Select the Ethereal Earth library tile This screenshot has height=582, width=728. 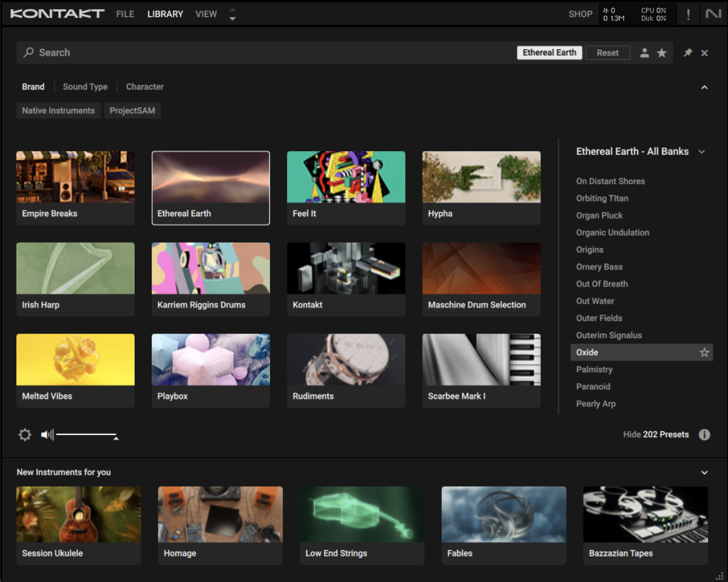[x=211, y=188]
